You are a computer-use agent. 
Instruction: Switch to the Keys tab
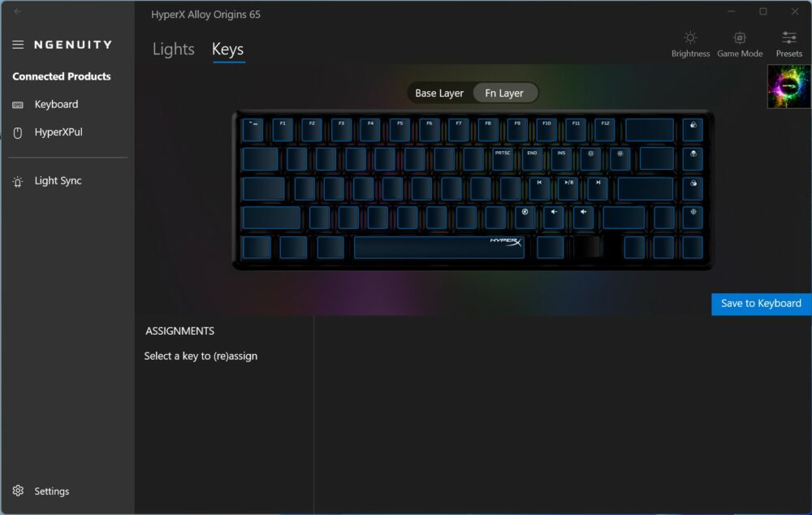click(228, 50)
